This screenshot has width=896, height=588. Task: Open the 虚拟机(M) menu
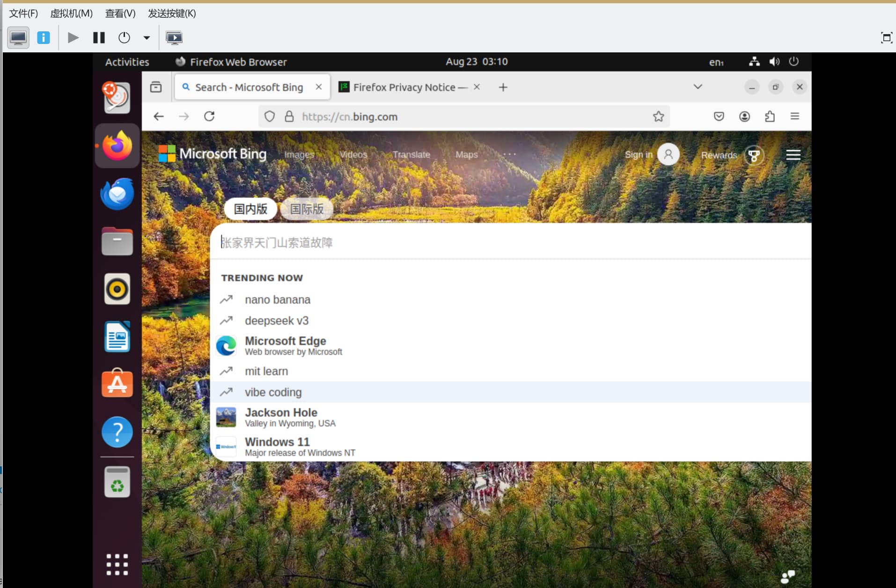pyautogui.click(x=71, y=13)
